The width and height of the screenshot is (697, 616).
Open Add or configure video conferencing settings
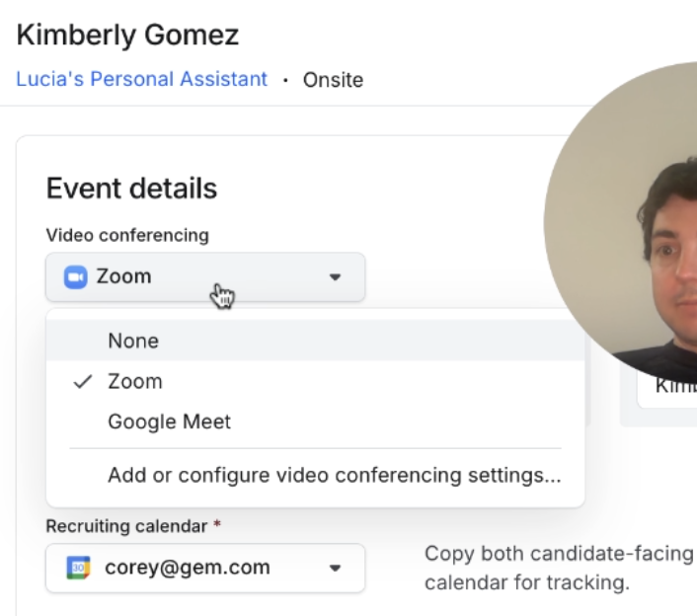[334, 475]
